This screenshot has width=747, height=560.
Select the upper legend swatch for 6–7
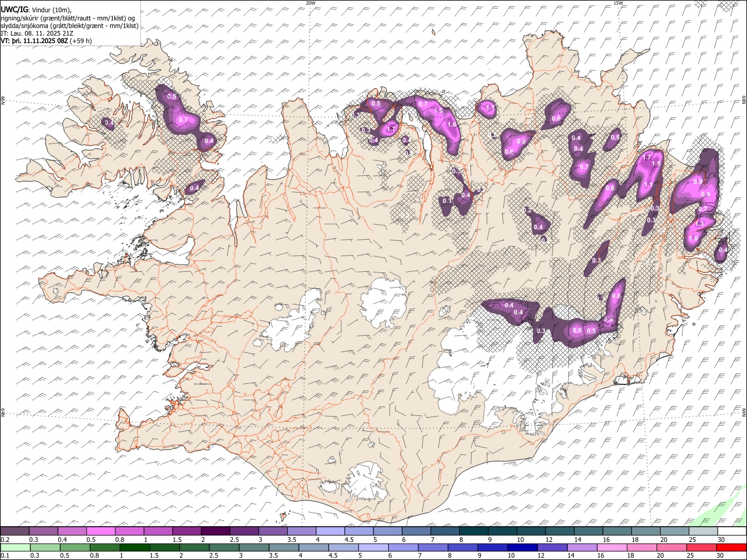416,531
